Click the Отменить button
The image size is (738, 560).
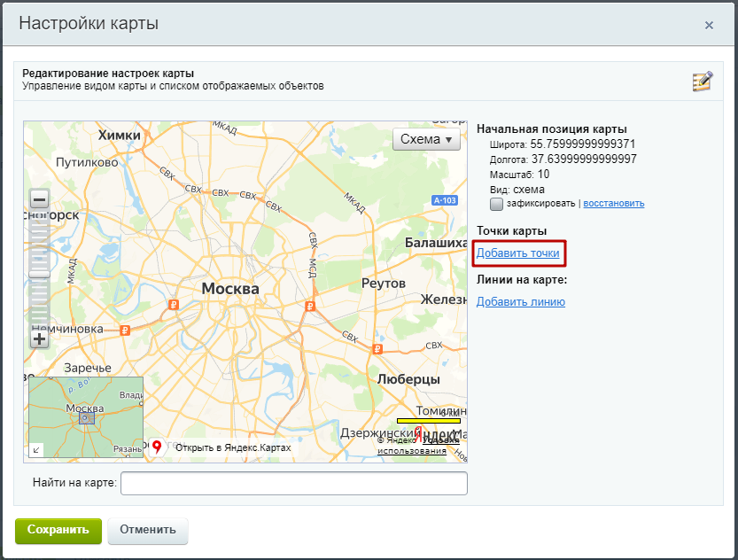tap(148, 531)
